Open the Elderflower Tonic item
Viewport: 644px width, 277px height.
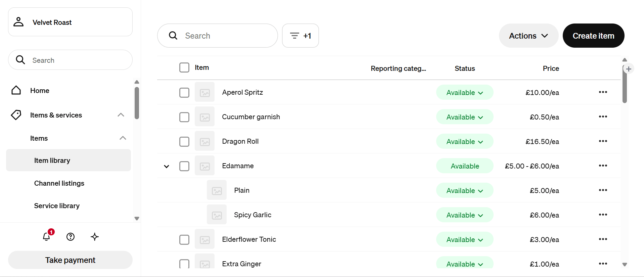[249, 239]
